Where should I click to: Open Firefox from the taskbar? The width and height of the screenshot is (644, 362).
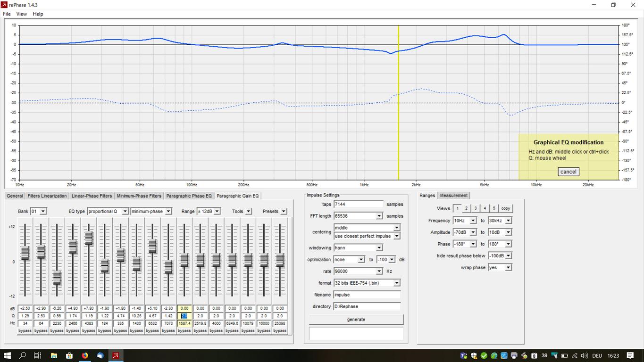tap(85, 355)
